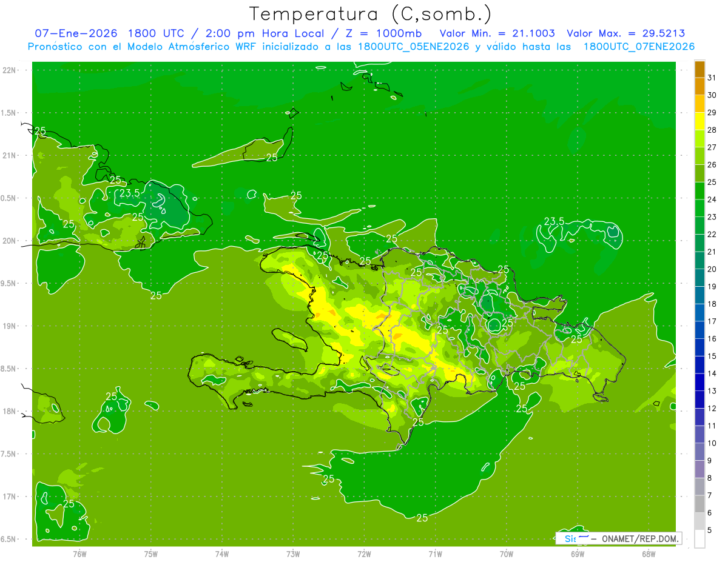Click the "ONAMET/REP.DOM." credit label
The height and width of the screenshot is (562, 728).
coord(640,538)
